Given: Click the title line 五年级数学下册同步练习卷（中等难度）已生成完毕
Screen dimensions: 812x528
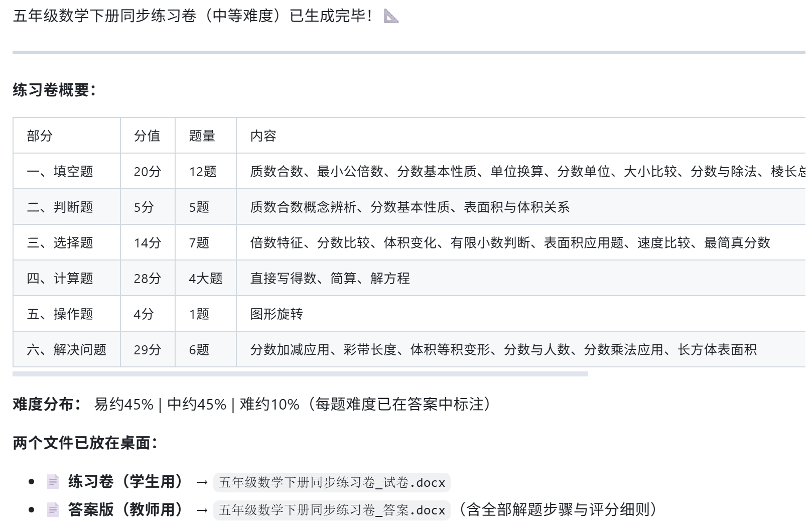Looking at the screenshot, I should [193, 16].
